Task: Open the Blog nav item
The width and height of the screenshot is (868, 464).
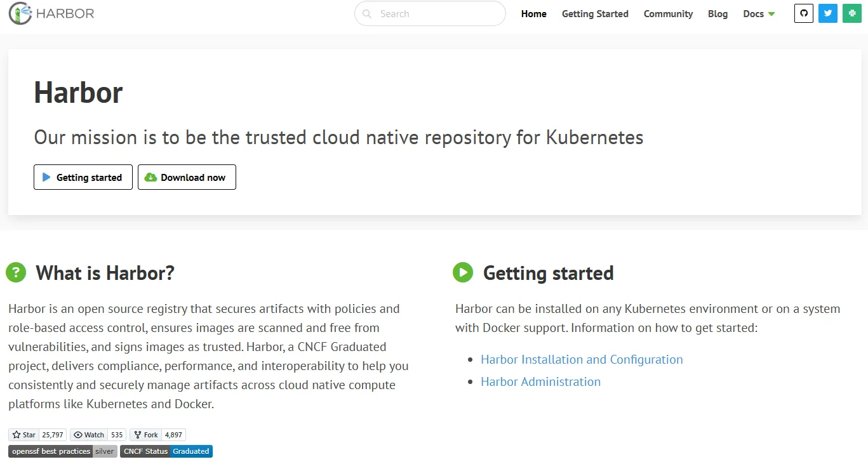Action: click(718, 13)
